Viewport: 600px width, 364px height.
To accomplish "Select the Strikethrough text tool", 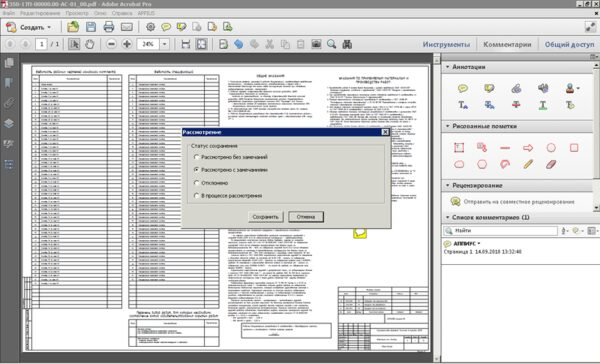I will [x=516, y=105].
